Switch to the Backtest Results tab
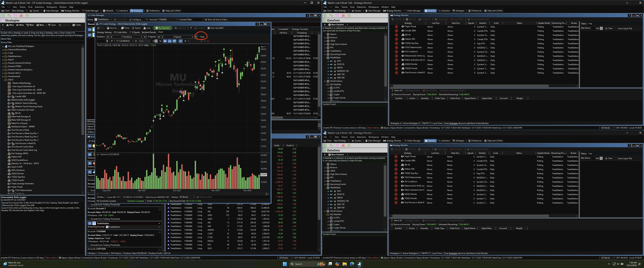 coord(149,32)
